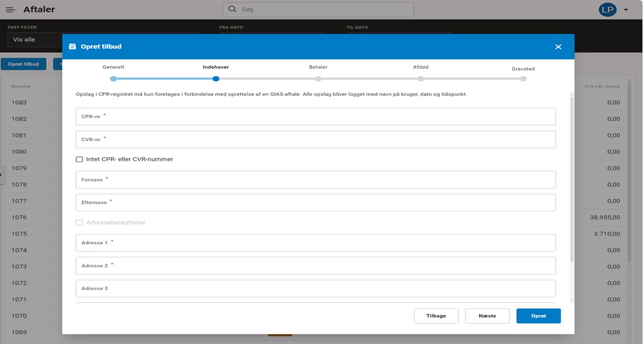Viewport: 644px width, 344px height.
Task: Click into the Adresse 2 field
Action: point(315,266)
